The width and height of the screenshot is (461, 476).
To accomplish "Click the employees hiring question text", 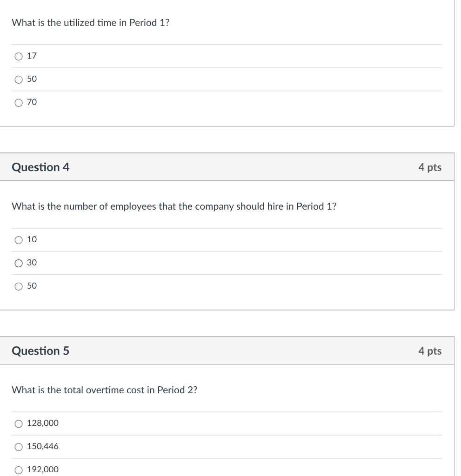I will (174, 206).
